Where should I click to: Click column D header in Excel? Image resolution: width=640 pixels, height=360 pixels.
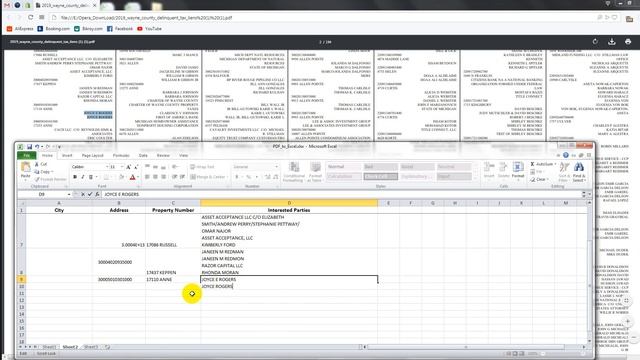pos(289,203)
